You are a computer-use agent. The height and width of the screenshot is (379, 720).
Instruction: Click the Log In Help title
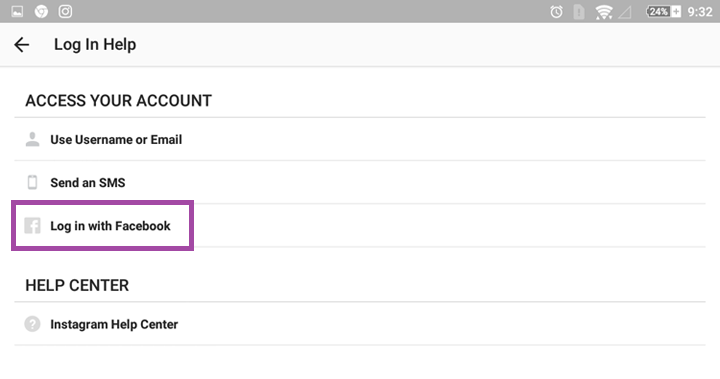click(95, 45)
